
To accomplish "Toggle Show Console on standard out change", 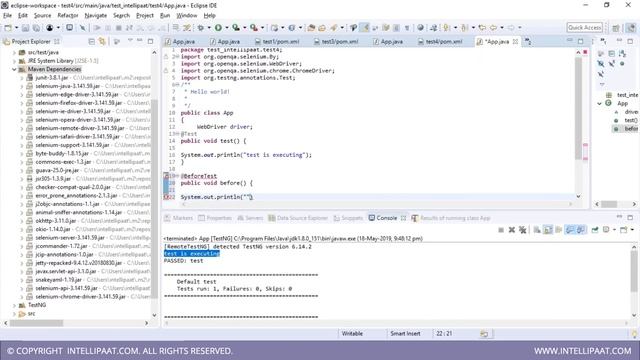I will pyautogui.click(x=569, y=230).
